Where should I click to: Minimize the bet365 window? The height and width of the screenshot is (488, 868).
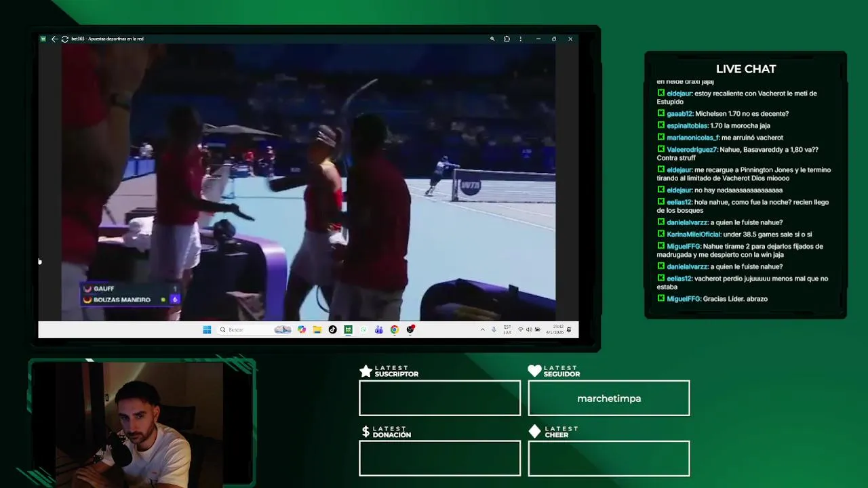click(538, 39)
